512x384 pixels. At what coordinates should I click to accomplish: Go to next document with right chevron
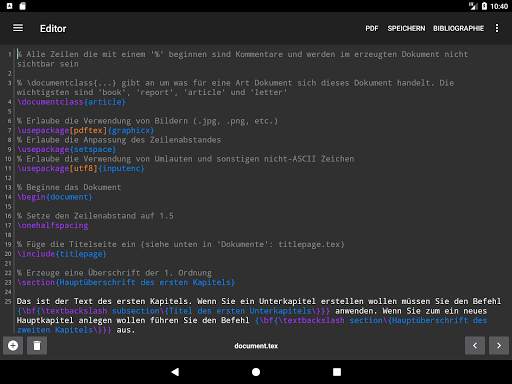click(x=499, y=345)
